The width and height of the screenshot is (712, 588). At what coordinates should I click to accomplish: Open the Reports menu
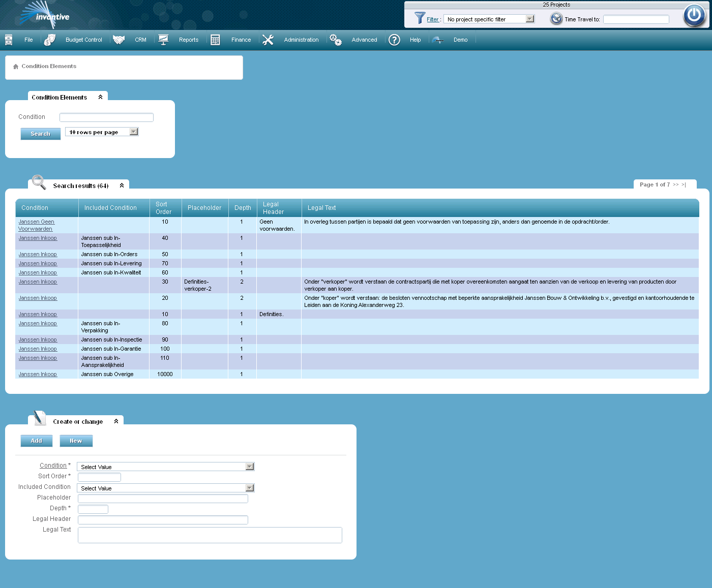[x=188, y=39]
